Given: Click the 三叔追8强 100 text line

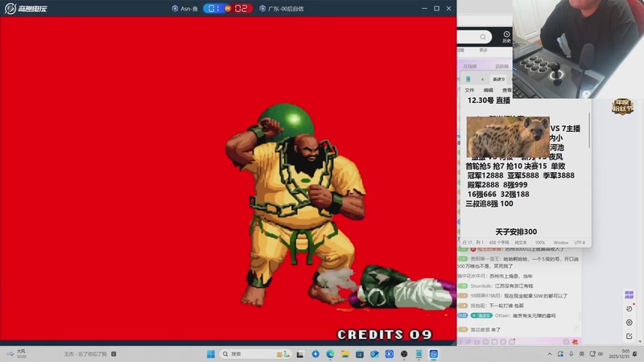Looking at the screenshot, I should (489, 204).
